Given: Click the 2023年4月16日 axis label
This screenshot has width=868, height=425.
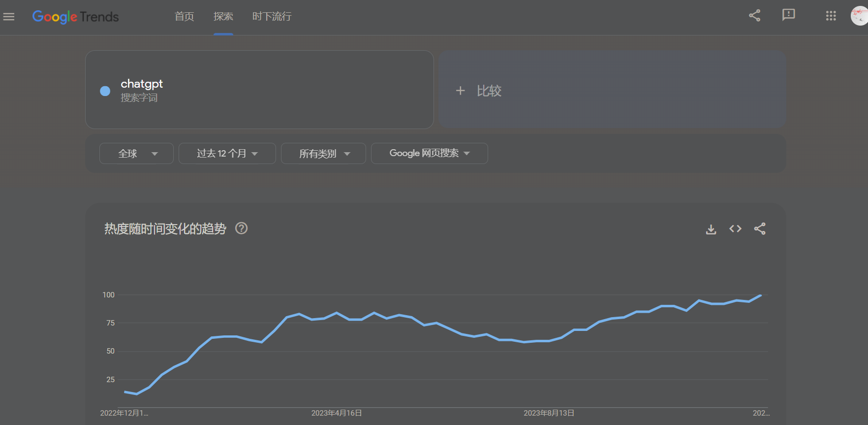Looking at the screenshot, I should pos(337,413).
